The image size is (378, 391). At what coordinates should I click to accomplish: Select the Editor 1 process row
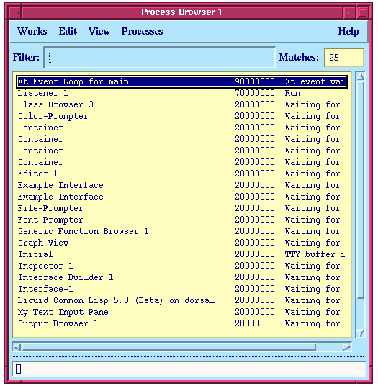click(x=182, y=174)
